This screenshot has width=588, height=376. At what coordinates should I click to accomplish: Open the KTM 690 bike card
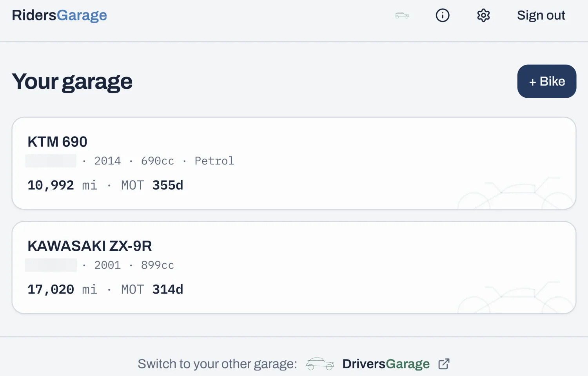294,163
